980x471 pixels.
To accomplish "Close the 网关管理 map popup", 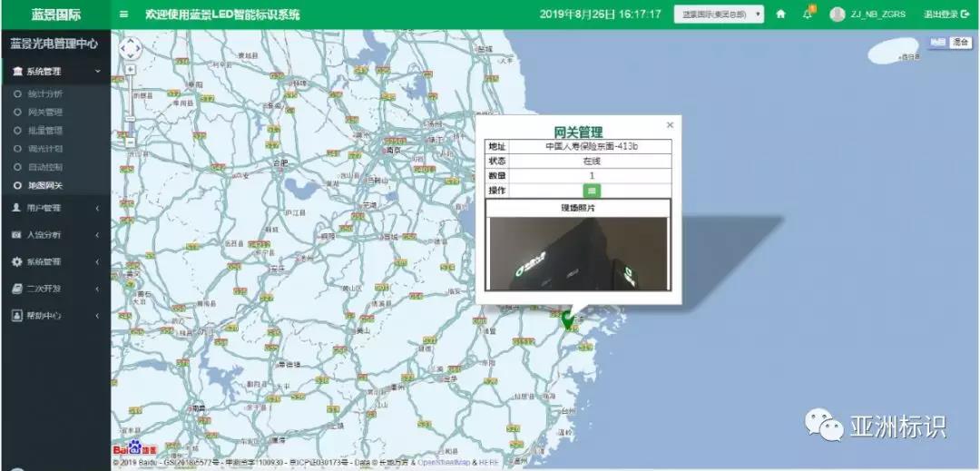I will point(670,125).
